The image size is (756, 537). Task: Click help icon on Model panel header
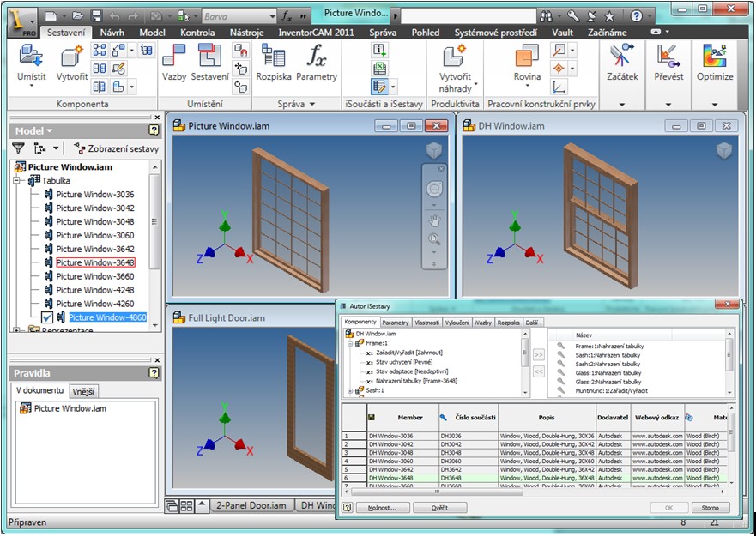[154, 130]
